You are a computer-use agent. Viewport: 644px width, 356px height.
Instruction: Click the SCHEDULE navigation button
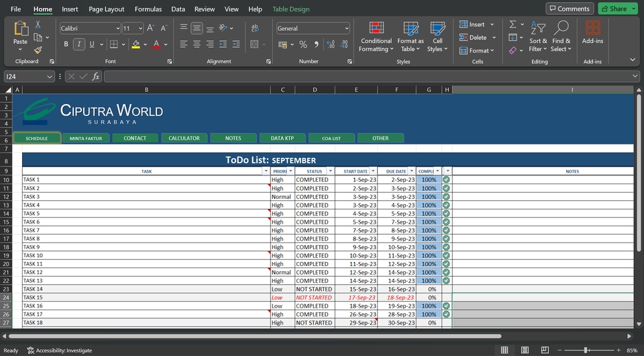[x=37, y=138]
